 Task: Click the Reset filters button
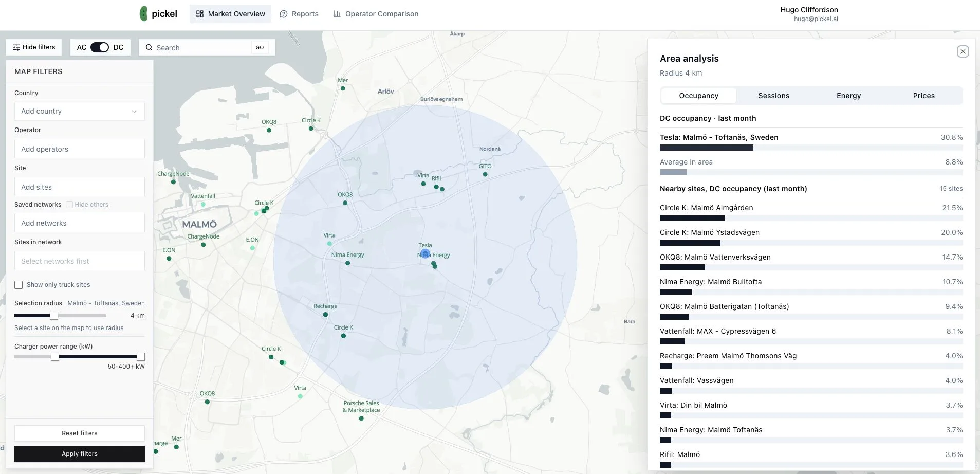pyautogui.click(x=80, y=433)
